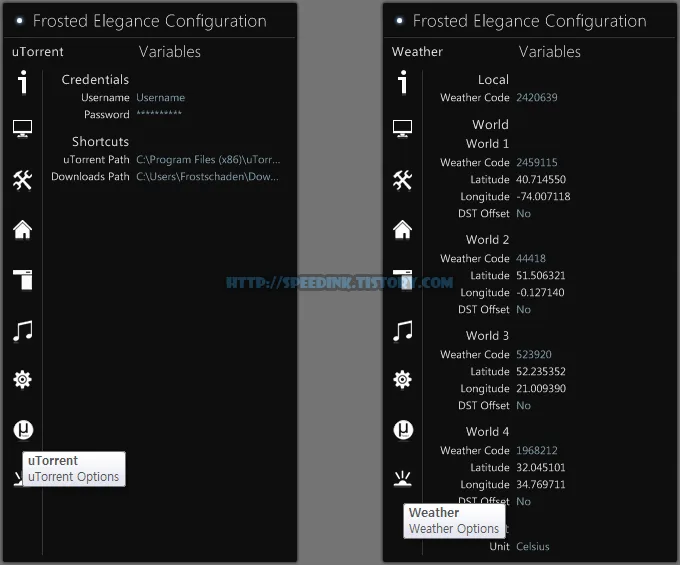Edit World 4 Longitude 34.769711

point(540,484)
